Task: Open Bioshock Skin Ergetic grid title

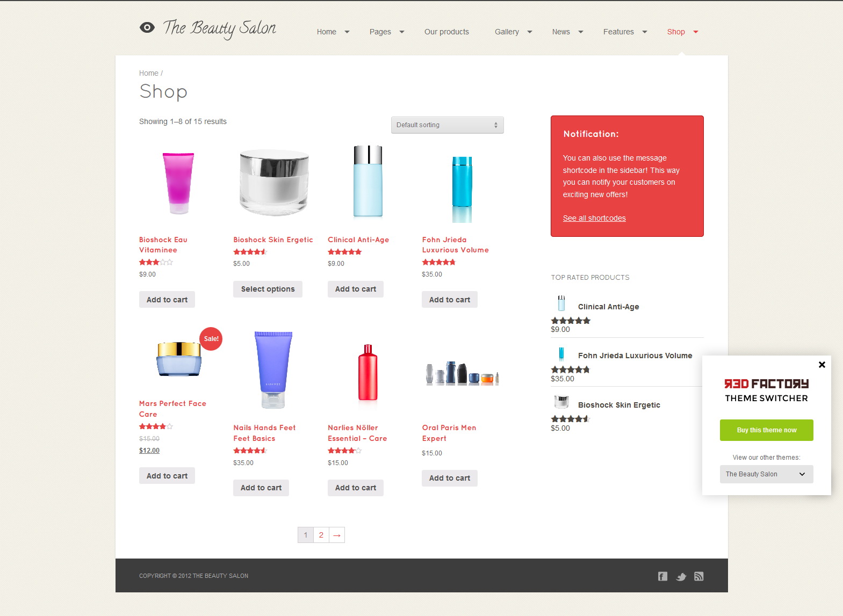Action: (x=273, y=240)
